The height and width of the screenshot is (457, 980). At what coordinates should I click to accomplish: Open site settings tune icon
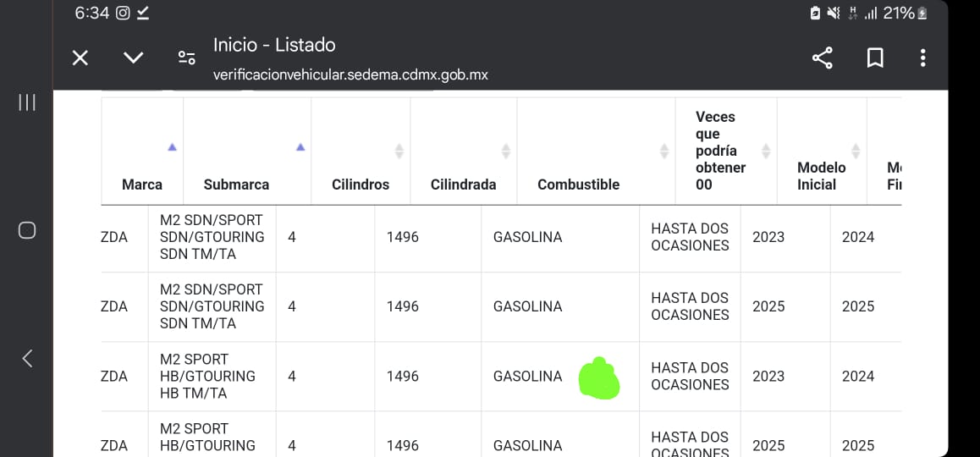pos(187,58)
